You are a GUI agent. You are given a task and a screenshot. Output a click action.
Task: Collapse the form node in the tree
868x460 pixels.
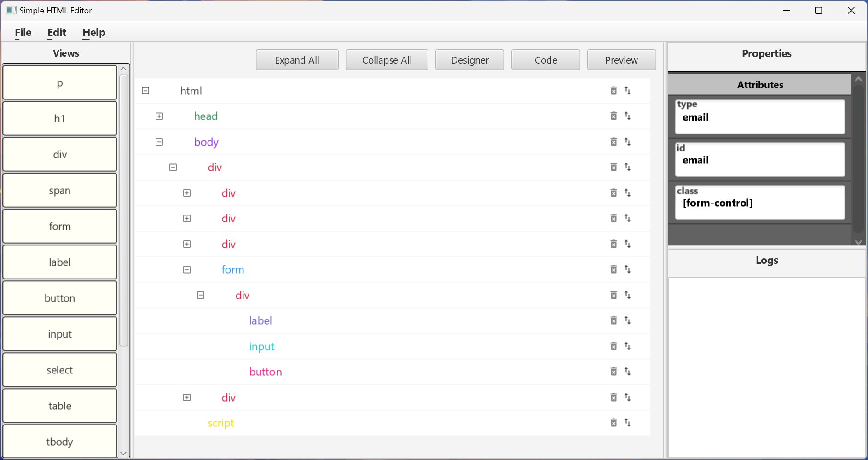pyautogui.click(x=187, y=270)
